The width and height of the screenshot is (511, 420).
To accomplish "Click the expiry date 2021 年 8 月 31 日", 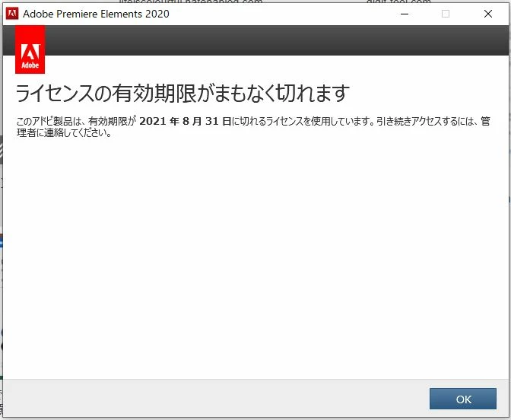I will point(186,121).
